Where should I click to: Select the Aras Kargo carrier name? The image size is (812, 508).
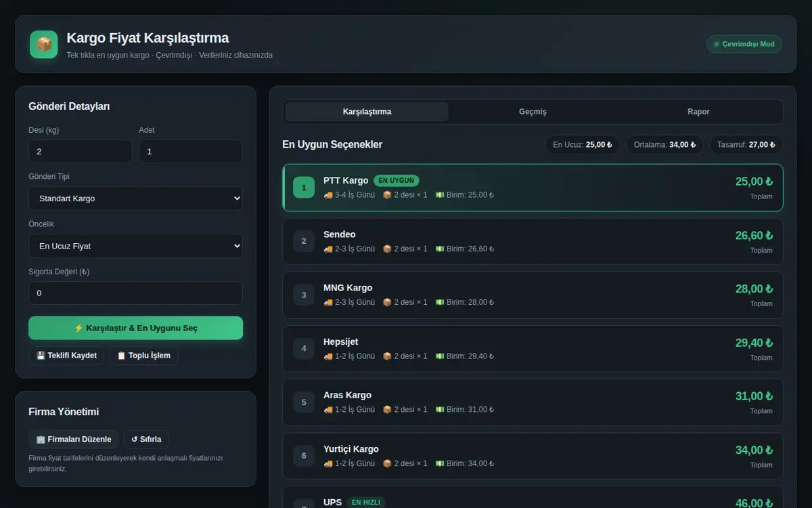[347, 395]
